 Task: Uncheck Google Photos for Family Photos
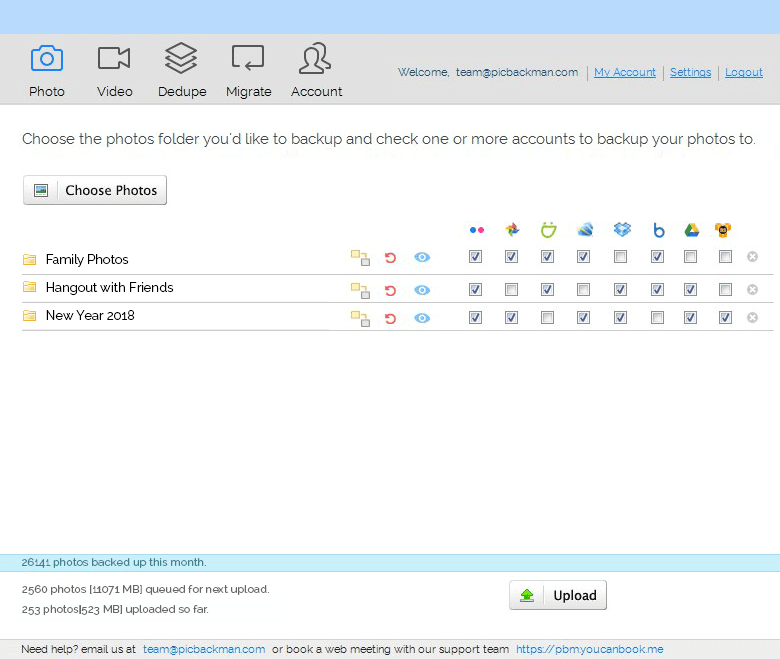(x=511, y=257)
